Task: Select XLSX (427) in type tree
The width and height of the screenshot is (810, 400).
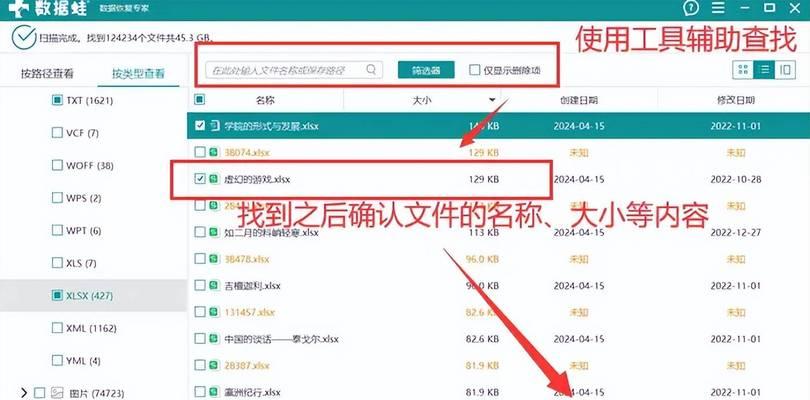Action: tap(90, 296)
